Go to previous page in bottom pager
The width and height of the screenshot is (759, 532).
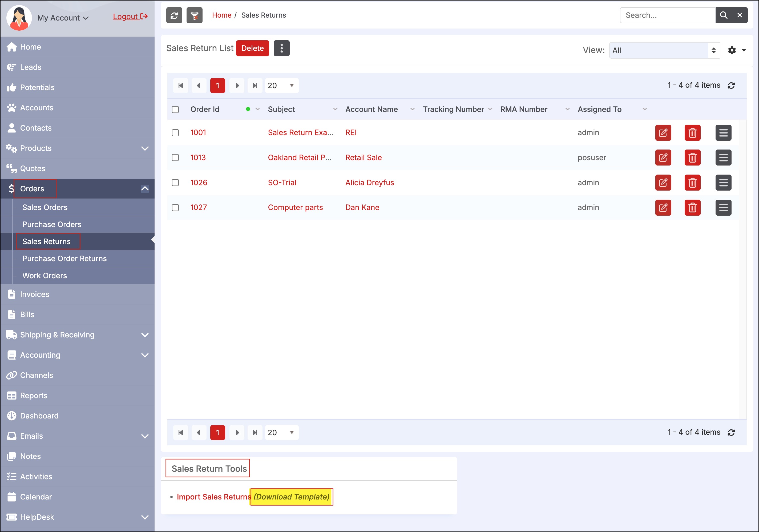199,433
